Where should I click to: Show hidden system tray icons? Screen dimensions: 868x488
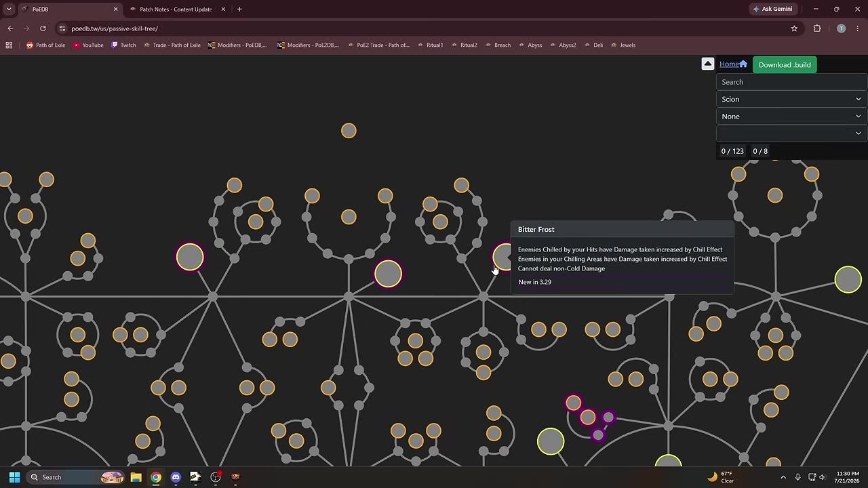point(783,477)
